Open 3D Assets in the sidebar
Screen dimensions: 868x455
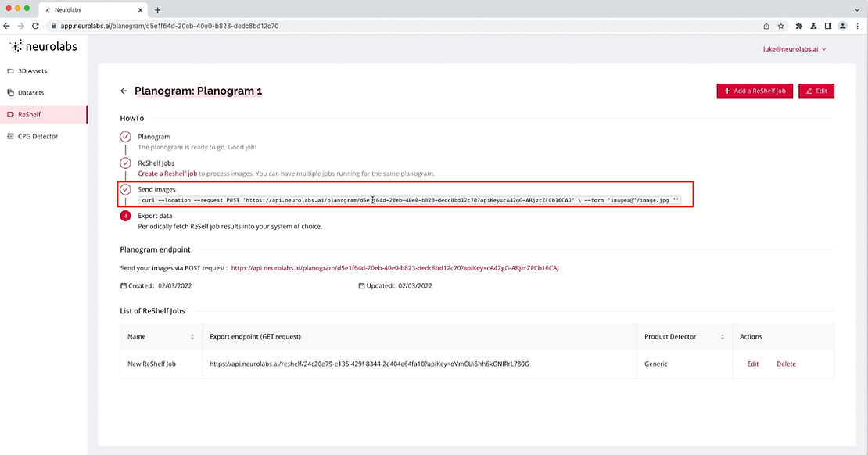pyautogui.click(x=43, y=71)
